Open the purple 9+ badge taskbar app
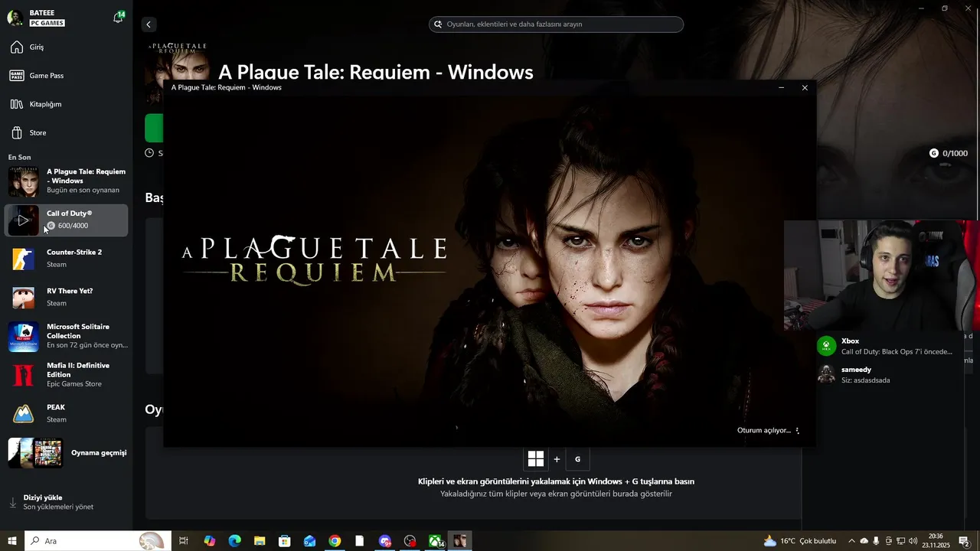 pyautogui.click(x=385, y=541)
